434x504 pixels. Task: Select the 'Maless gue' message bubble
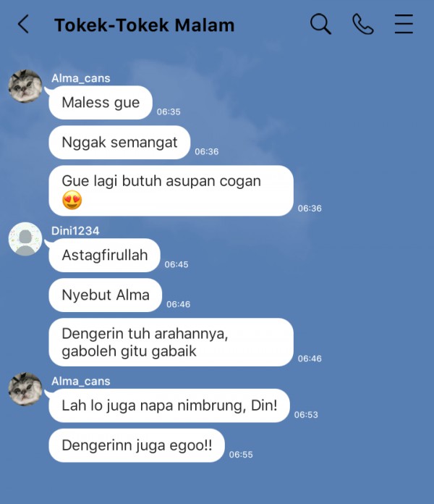(101, 103)
